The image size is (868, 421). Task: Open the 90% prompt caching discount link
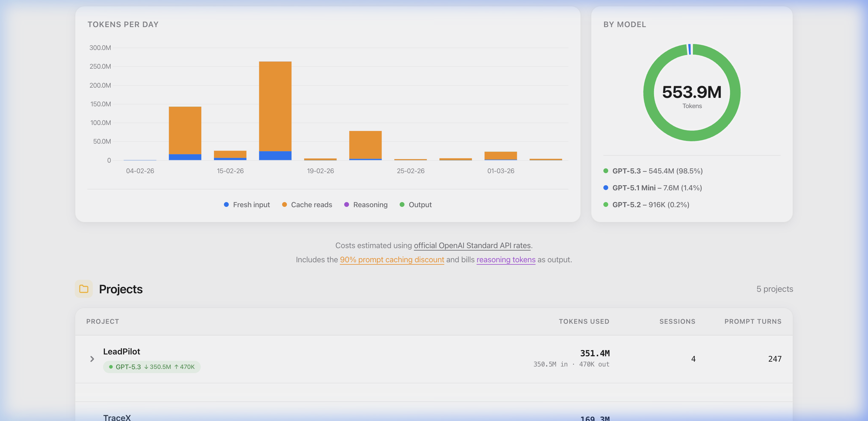pos(392,260)
